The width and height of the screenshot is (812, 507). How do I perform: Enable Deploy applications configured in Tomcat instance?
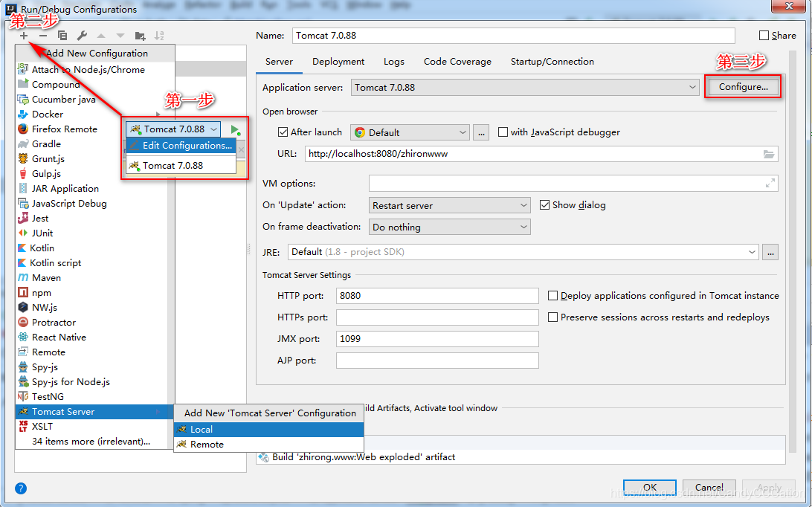point(553,296)
